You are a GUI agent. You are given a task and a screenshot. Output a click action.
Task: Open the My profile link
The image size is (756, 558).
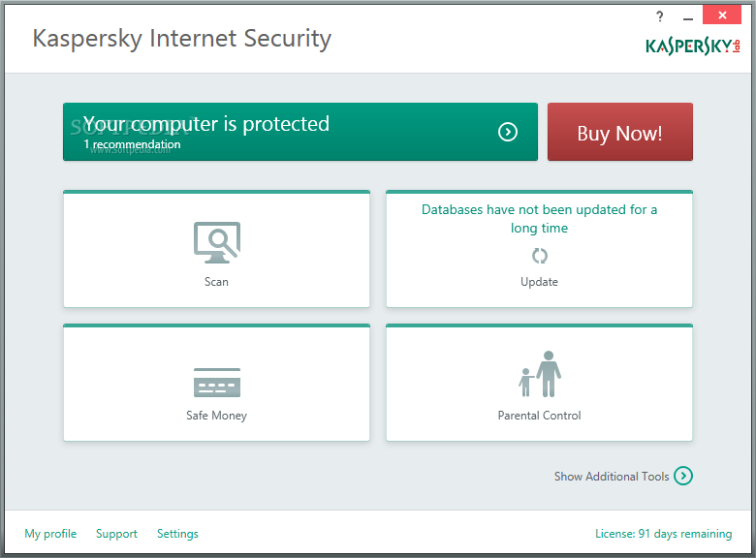pyautogui.click(x=50, y=534)
